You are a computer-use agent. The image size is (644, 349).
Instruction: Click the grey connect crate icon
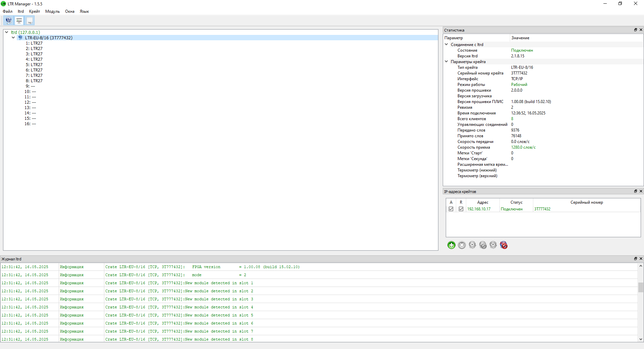coord(472,245)
